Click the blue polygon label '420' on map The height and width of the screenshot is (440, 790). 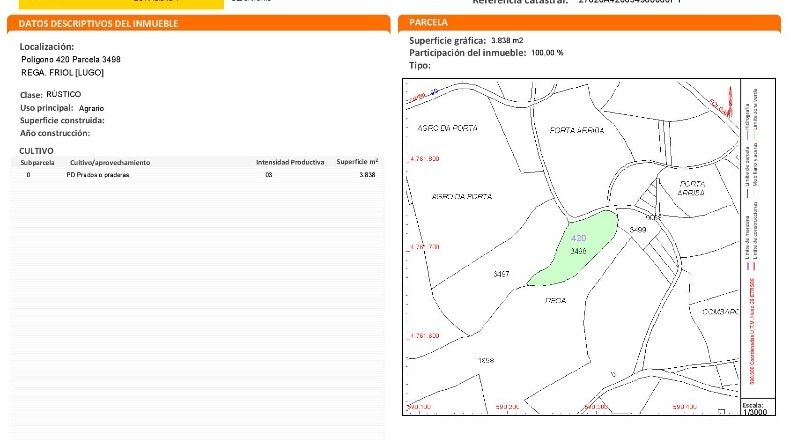tap(578, 238)
